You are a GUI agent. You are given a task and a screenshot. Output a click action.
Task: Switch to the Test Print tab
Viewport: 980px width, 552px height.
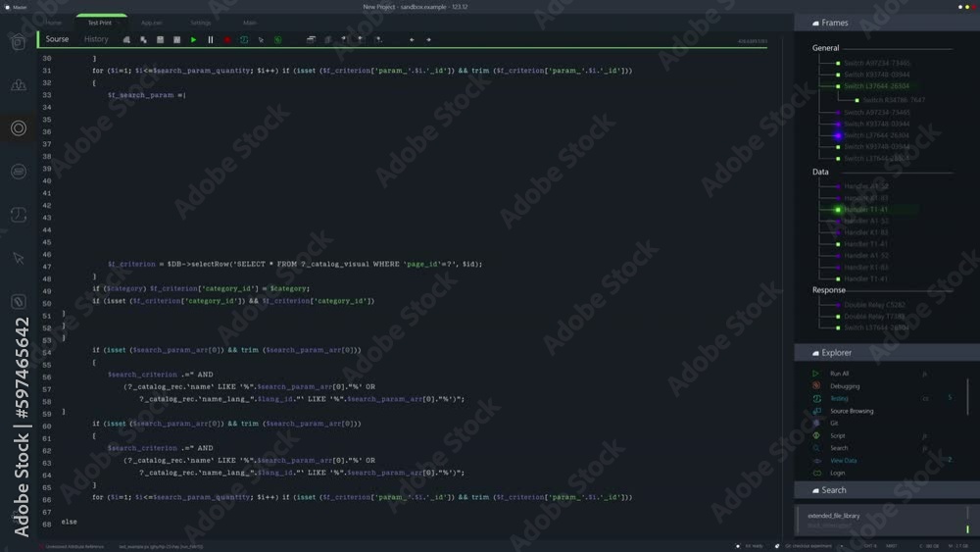[100, 23]
